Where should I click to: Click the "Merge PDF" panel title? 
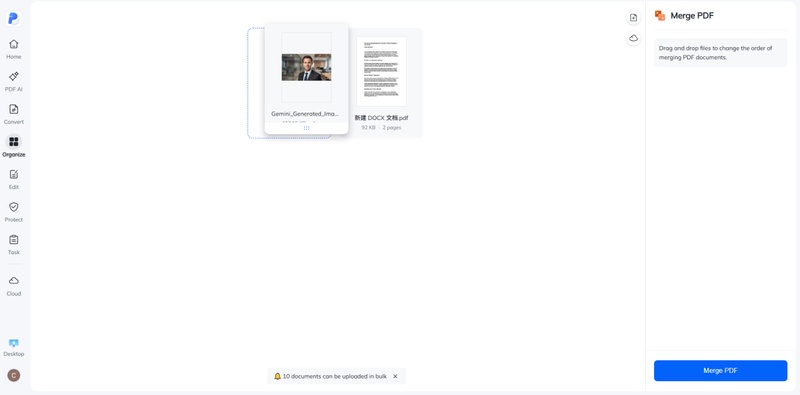click(692, 16)
